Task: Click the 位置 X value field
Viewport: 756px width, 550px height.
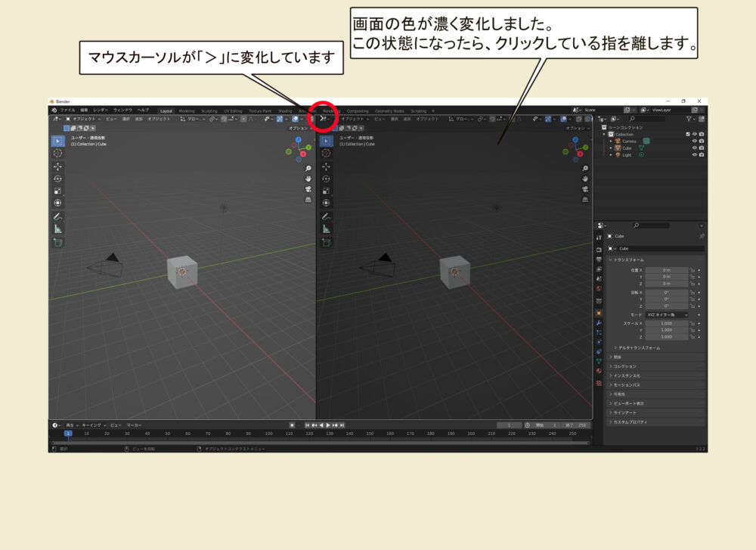Action: pos(666,269)
